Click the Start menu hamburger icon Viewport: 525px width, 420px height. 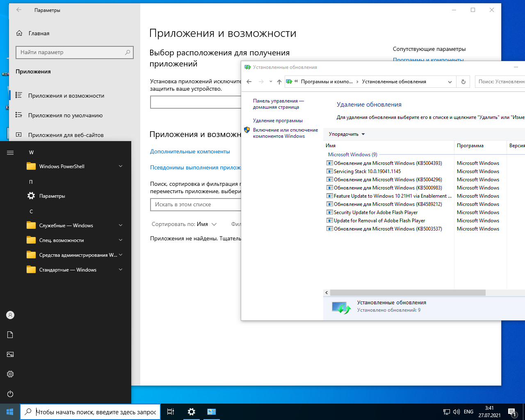pos(10,153)
